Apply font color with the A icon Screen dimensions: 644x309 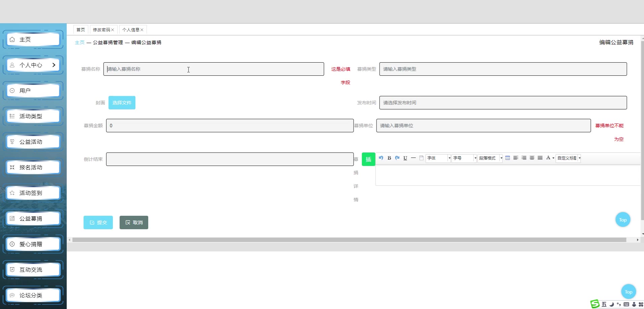tap(548, 158)
